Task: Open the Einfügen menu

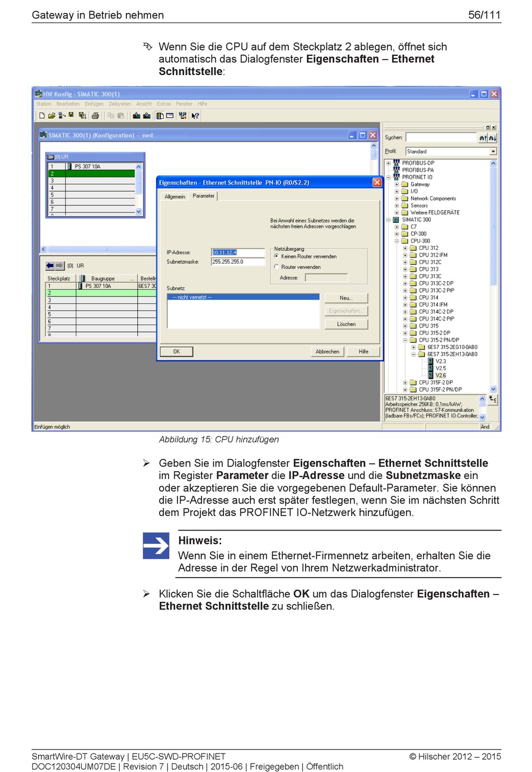Action: 94,104
